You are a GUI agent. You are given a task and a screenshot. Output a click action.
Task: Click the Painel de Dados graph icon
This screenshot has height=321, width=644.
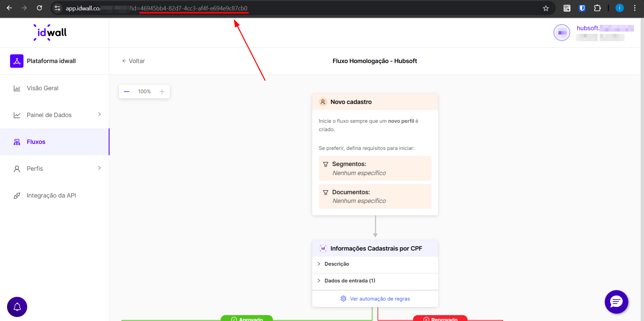(x=17, y=115)
